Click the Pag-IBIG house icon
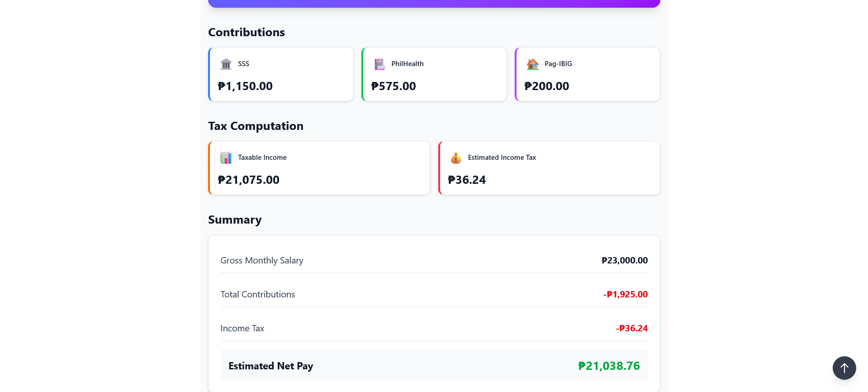 532,64
